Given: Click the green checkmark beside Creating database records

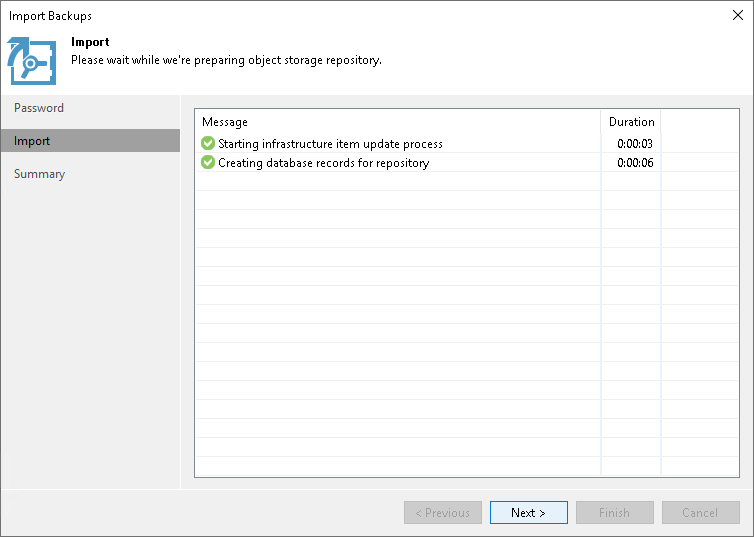Looking at the screenshot, I should (x=208, y=163).
